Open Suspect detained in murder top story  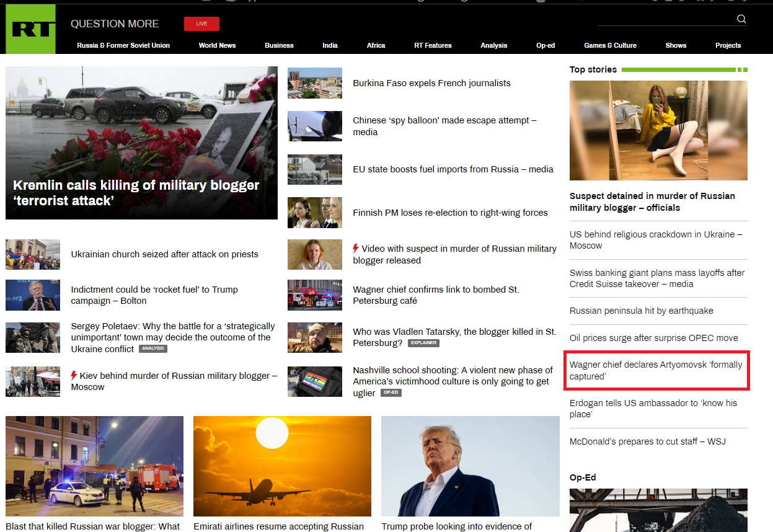coord(652,202)
